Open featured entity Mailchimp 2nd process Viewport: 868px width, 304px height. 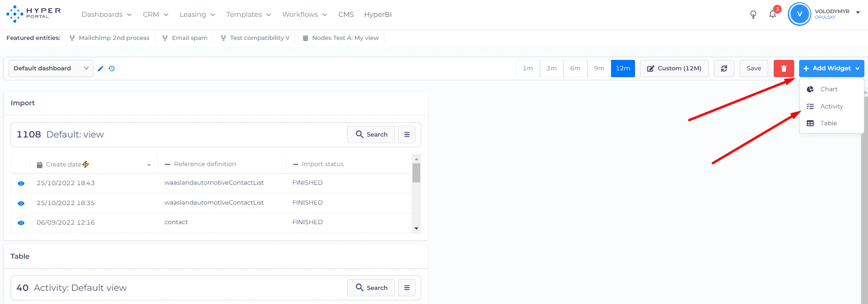(x=109, y=38)
